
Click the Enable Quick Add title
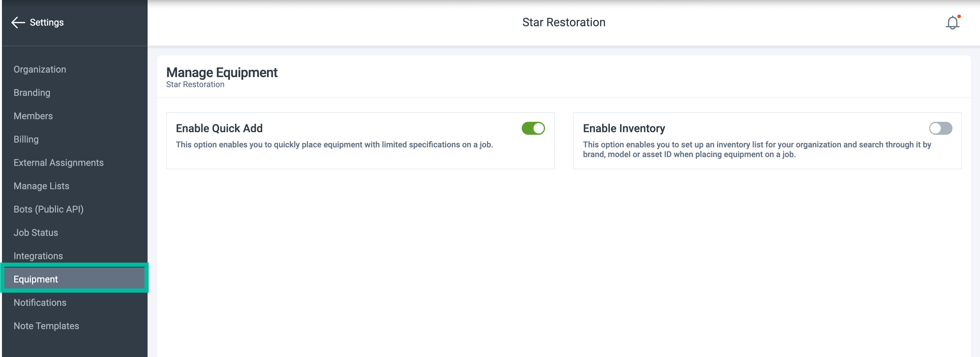click(x=219, y=128)
